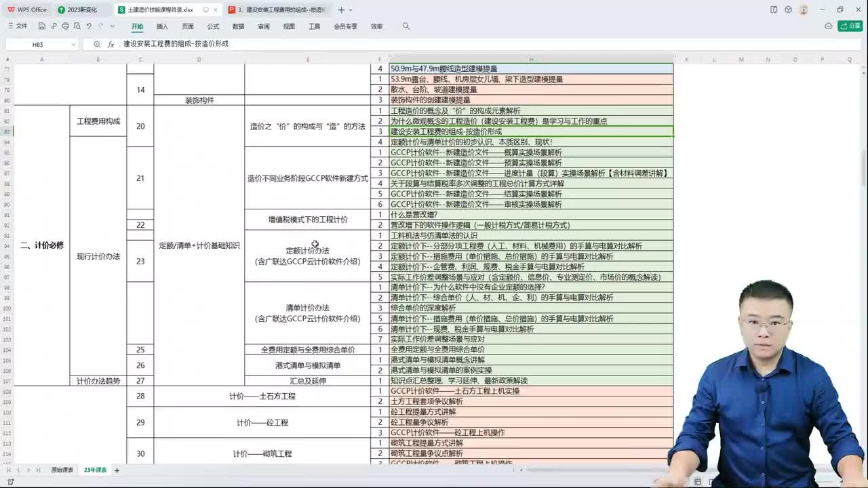
Task: Click cell 工料机法与仿清单法的认识
Action: [531, 235]
